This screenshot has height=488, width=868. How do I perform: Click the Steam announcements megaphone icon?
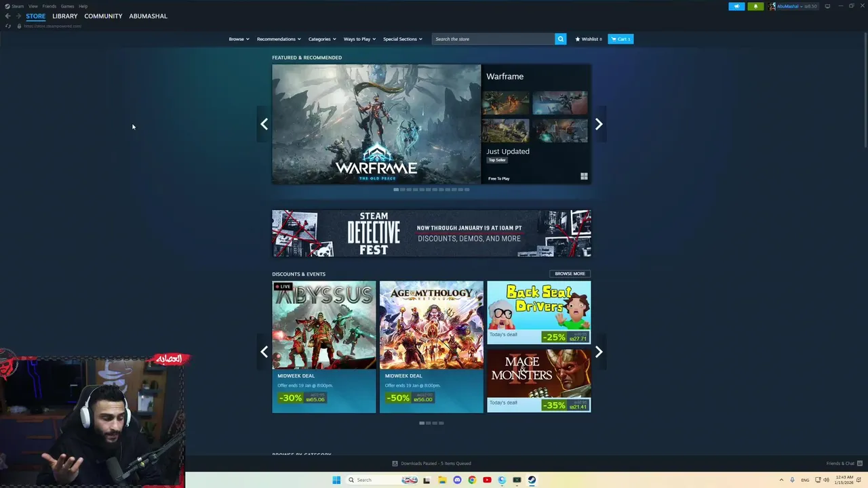click(x=736, y=6)
